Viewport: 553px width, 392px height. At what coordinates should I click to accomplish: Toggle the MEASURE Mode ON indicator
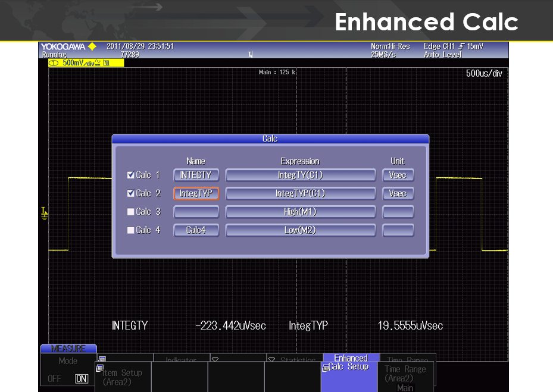coord(82,379)
